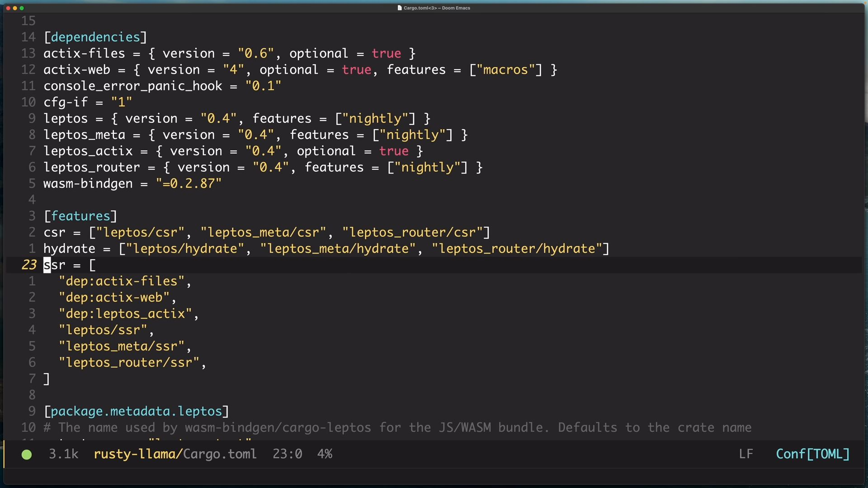Click the red close window button
Image resolution: width=868 pixels, height=488 pixels.
coord(8,8)
